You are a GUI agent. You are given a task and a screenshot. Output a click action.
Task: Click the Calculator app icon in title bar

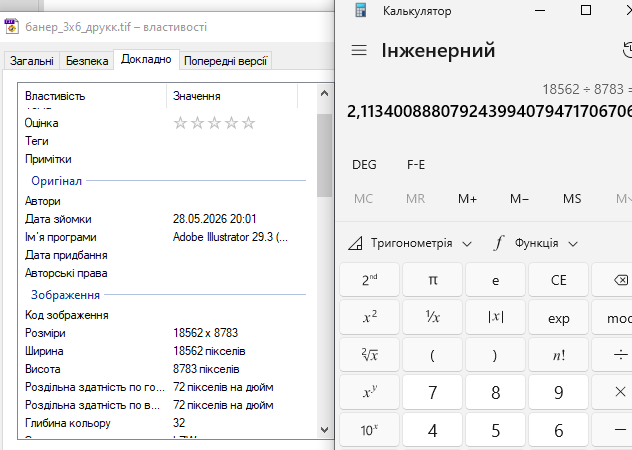[x=360, y=10]
